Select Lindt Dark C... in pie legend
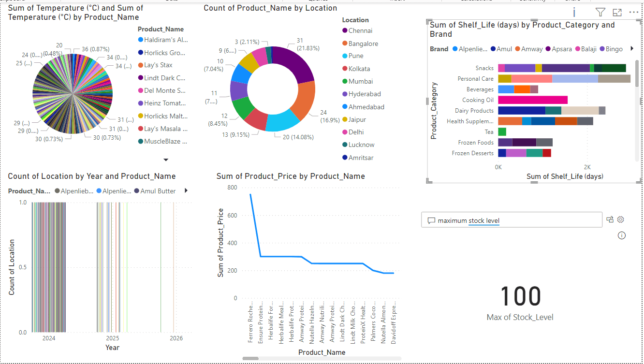Image resolution: width=644 pixels, height=364 pixels. (x=162, y=77)
